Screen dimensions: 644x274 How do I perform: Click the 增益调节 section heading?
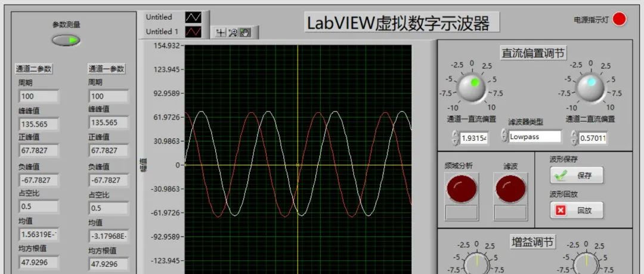click(532, 242)
